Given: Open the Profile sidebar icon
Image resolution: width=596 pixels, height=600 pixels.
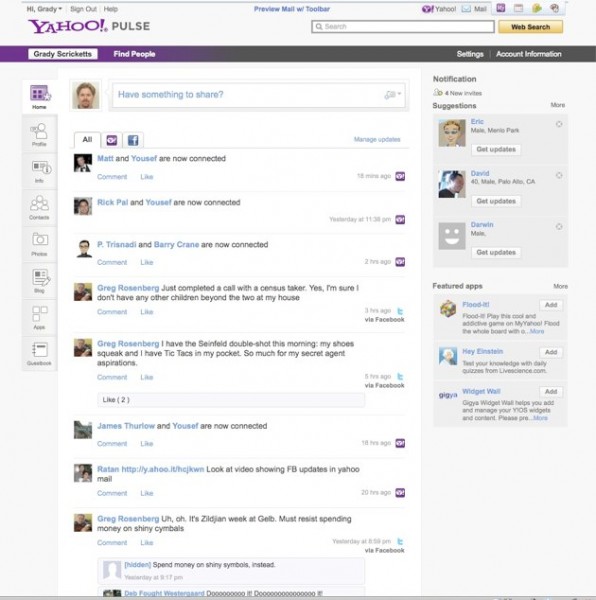Looking at the screenshot, I should [x=39, y=134].
